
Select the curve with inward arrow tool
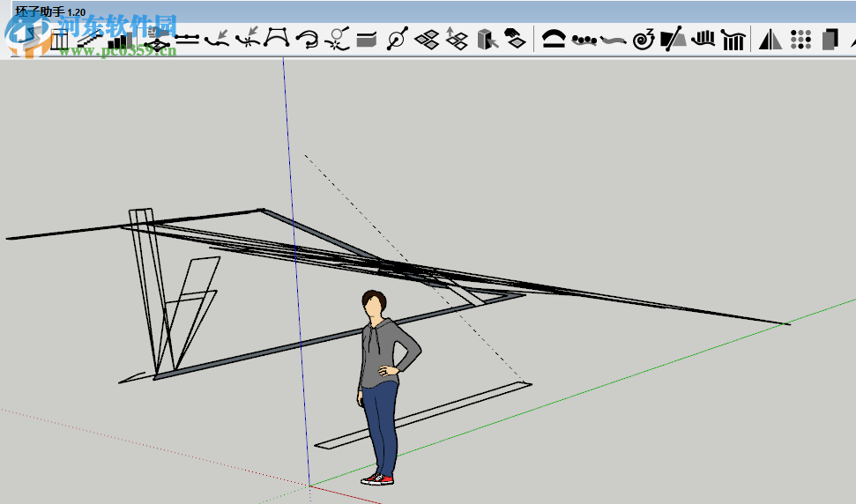[217, 39]
